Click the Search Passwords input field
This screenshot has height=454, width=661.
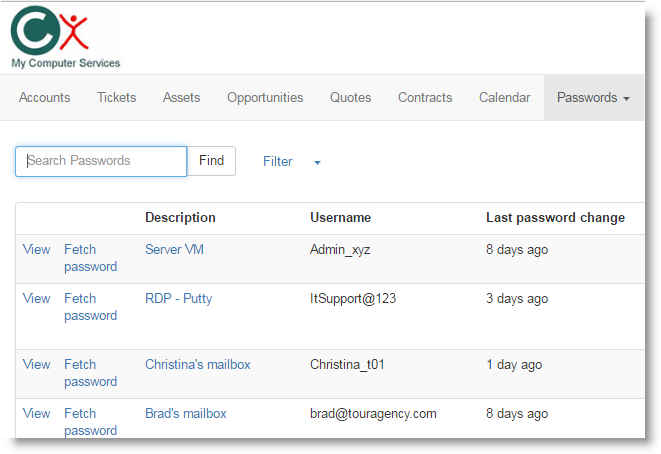click(x=101, y=161)
